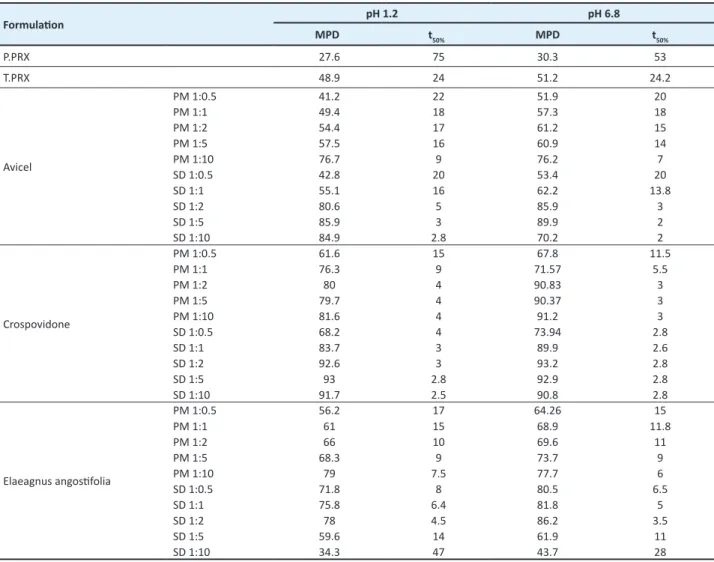Click the MPD header under pH 1.2
The height and width of the screenshot is (562, 714).
point(327,35)
